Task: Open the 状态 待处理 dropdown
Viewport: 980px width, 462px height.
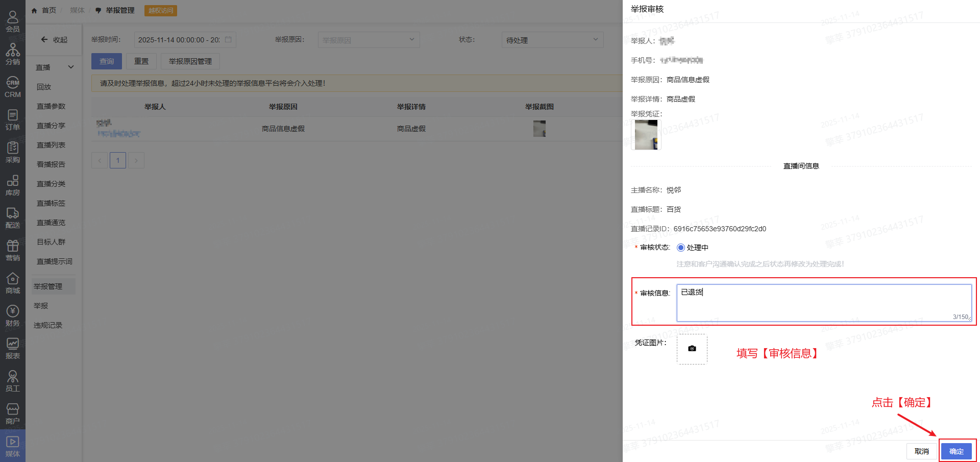Action: point(552,40)
